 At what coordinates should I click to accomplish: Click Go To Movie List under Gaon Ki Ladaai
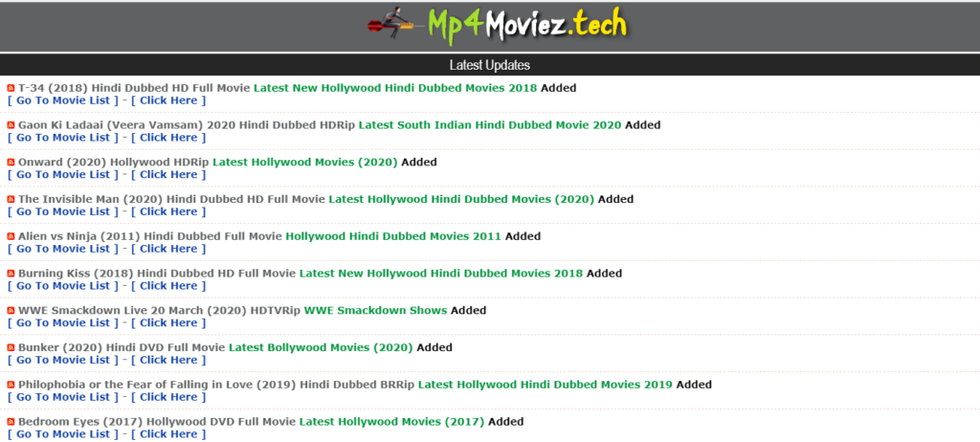62,138
